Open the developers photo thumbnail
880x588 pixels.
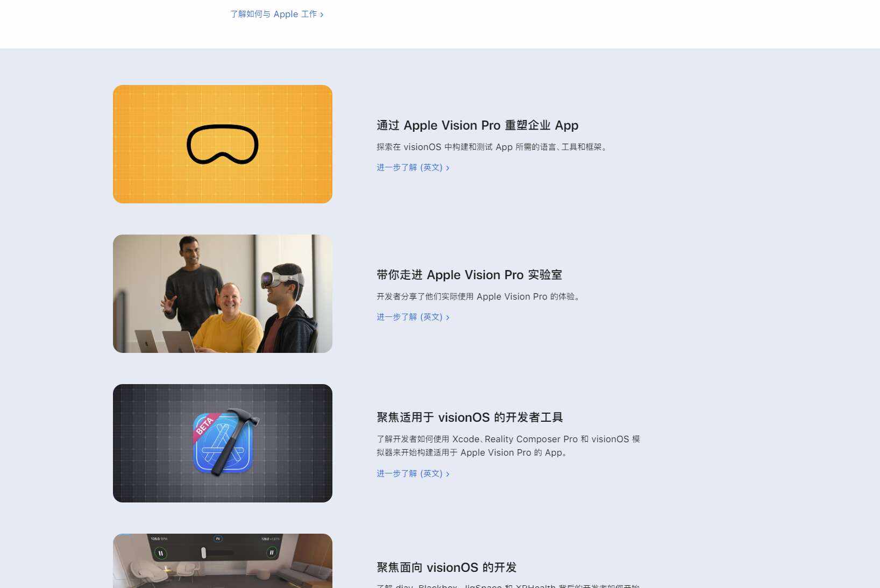tap(222, 294)
